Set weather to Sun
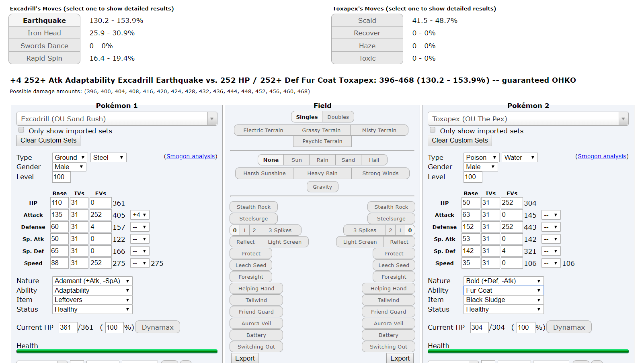This screenshot has width=644, height=363. (x=297, y=160)
